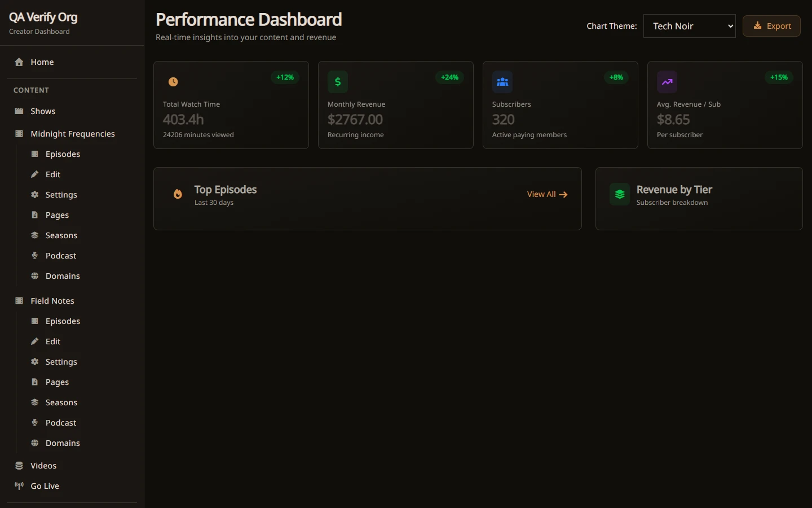
Task: Open the Shows menu item
Action: click(72, 111)
